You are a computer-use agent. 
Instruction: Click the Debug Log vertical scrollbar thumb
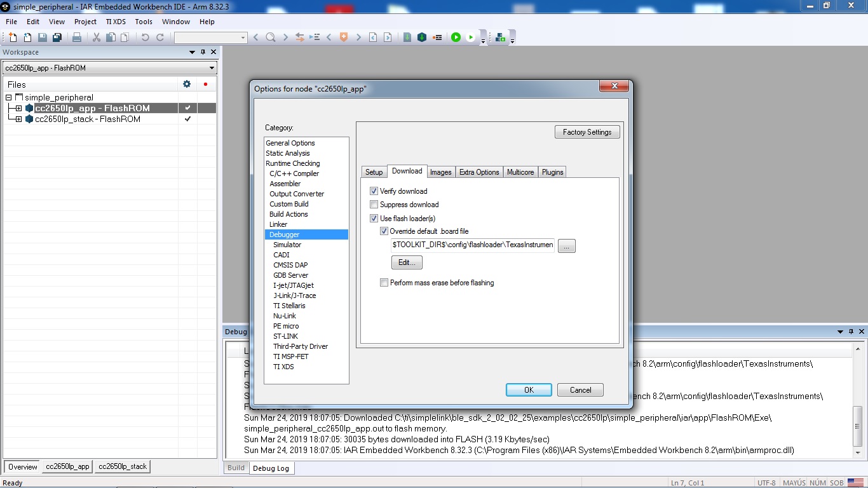[x=858, y=426]
